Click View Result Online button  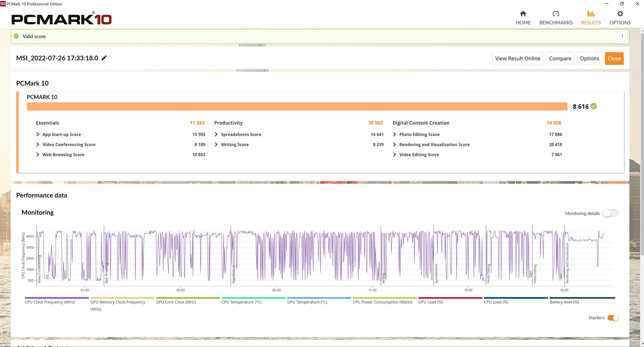(518, 59)
